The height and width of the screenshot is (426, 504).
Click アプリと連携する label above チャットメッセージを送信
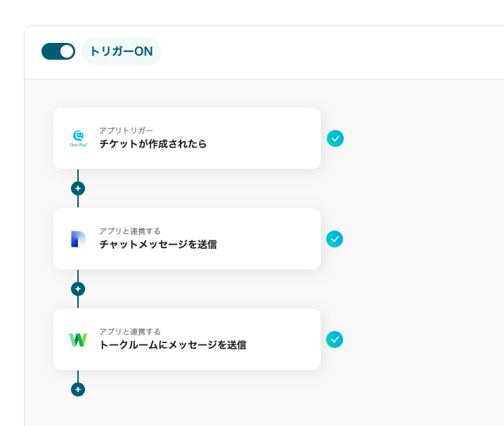(x=129, y=231)
